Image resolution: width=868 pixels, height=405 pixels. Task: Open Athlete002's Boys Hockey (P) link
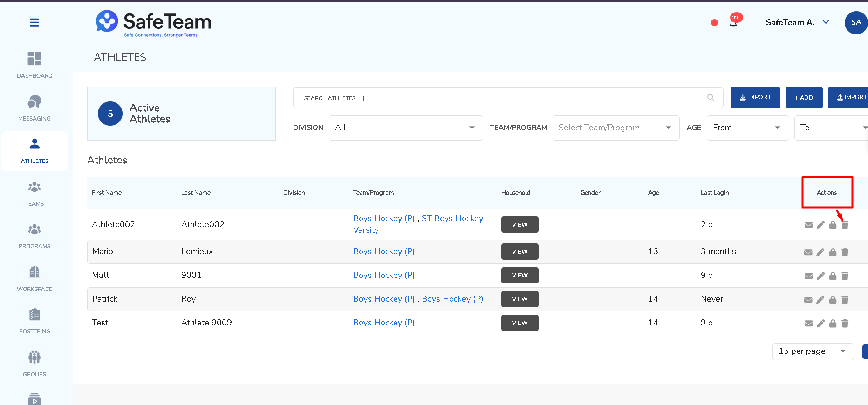384,218
